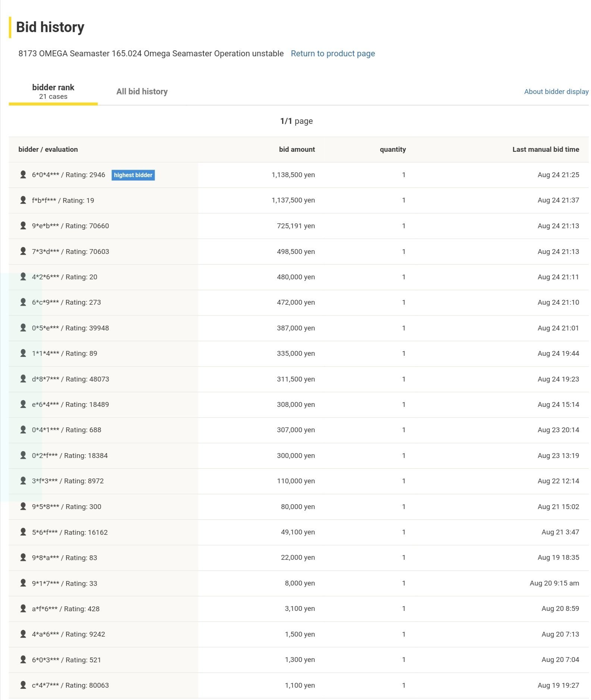Open the Return to product page link
The image size is (591, 700).
[332, 54]
